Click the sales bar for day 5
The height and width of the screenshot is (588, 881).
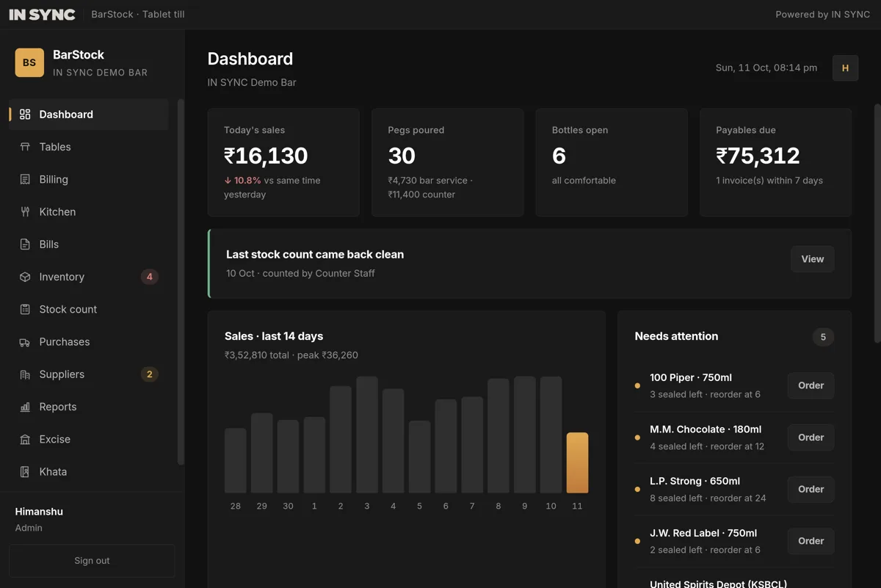point(419,457)
